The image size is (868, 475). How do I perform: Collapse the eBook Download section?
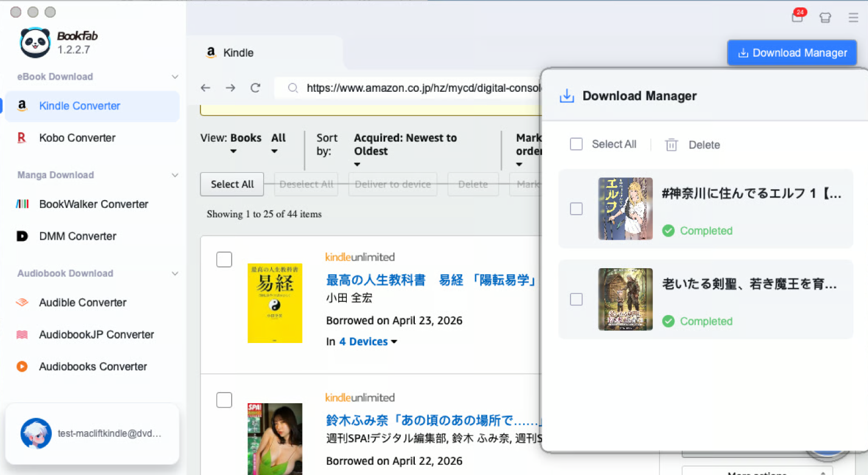coord(175,77)
